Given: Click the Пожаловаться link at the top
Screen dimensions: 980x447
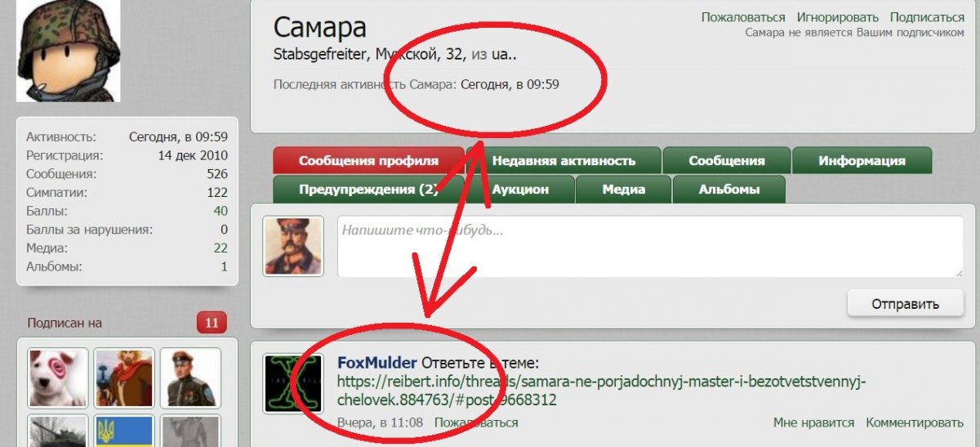Looking at the screenshot, I should [x=743, y=17].
